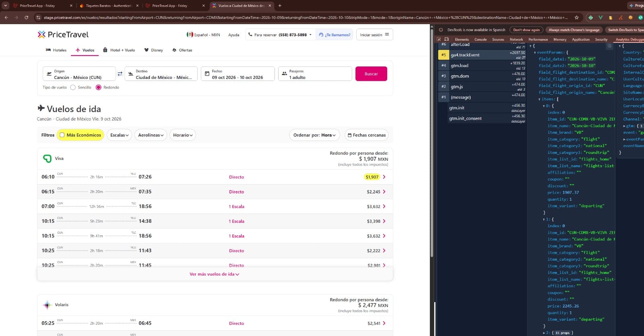Viewport: 644px width, 336px height.
Task: Open a new browser tab with plus icon
Action: (280, 6)
